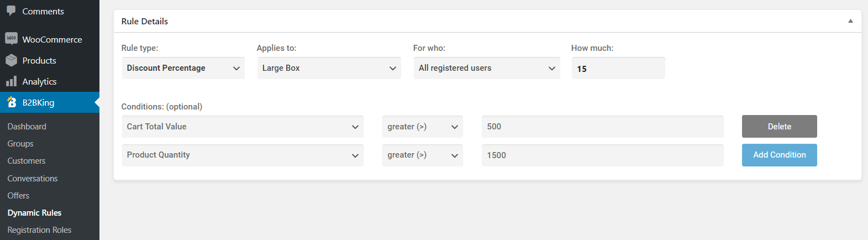The height and width of the screenshot is (240, 868).
Task: Click the Analytics bar chart icon
Action: click(x=11, y=81)
